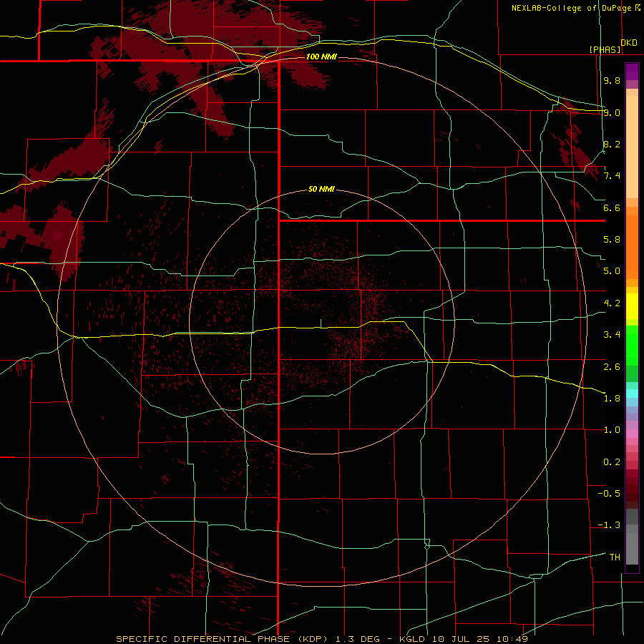
Task: Click the 10:49 timestamp in caption
Action: [x=512, y=639]
